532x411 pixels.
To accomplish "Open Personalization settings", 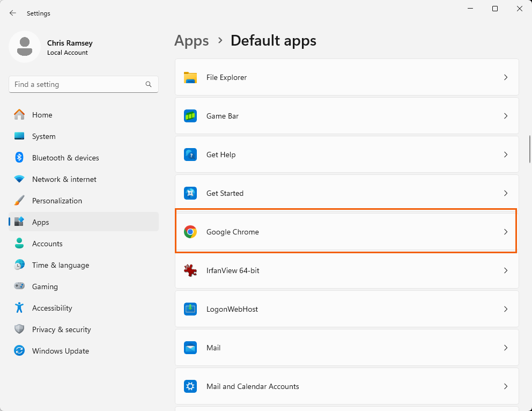I will 84,200.
